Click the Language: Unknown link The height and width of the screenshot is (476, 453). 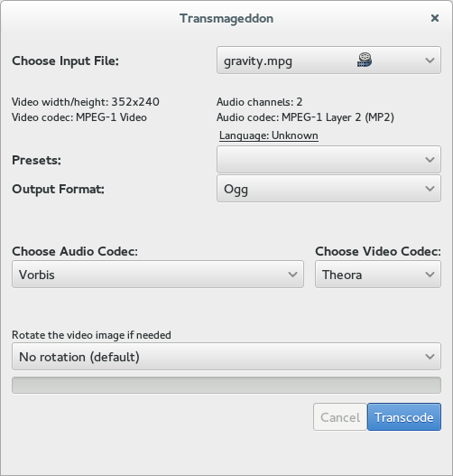pyautogui.click(x=269, y=135)
